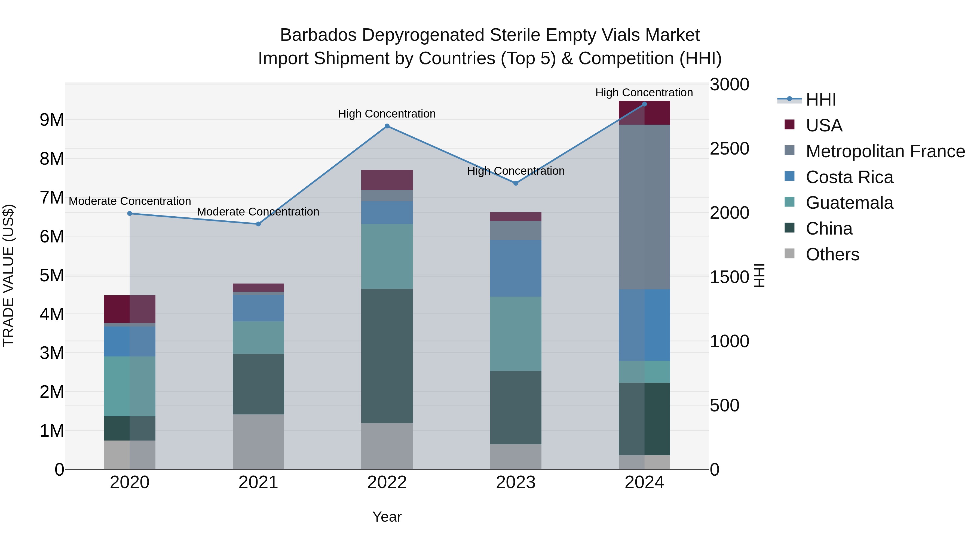Click the 2021 Guatemala bar segment
The image size is (980, 551).
click(x=258, y=338)
